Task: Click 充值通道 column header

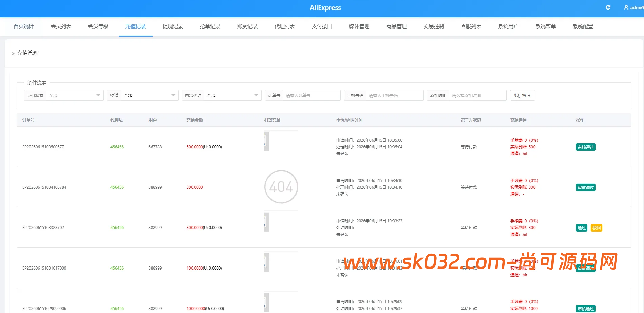Action: pyautogui.click(x=519, y=120)
